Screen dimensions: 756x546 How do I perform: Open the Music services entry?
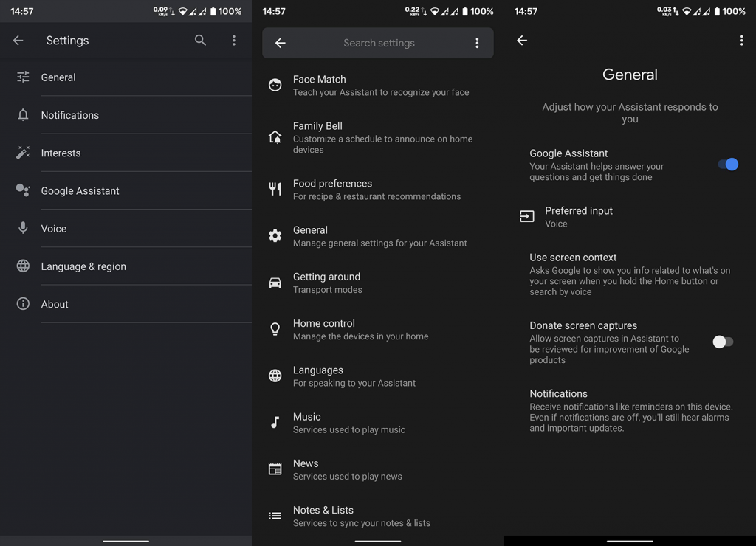(378, 423)
